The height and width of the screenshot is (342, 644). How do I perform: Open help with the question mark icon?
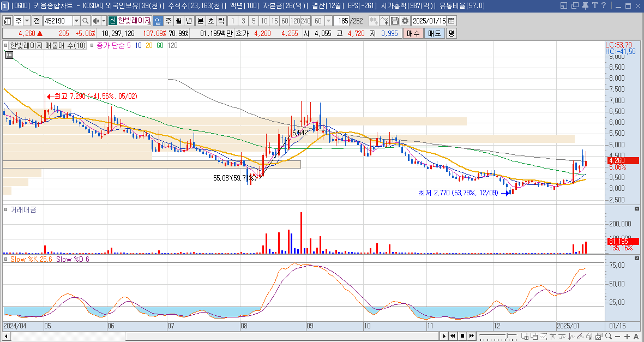point(603,5)
